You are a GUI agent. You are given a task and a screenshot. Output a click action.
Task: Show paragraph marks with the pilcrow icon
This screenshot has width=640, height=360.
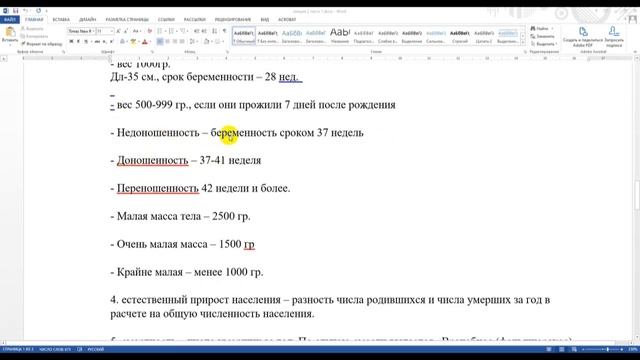224,31
